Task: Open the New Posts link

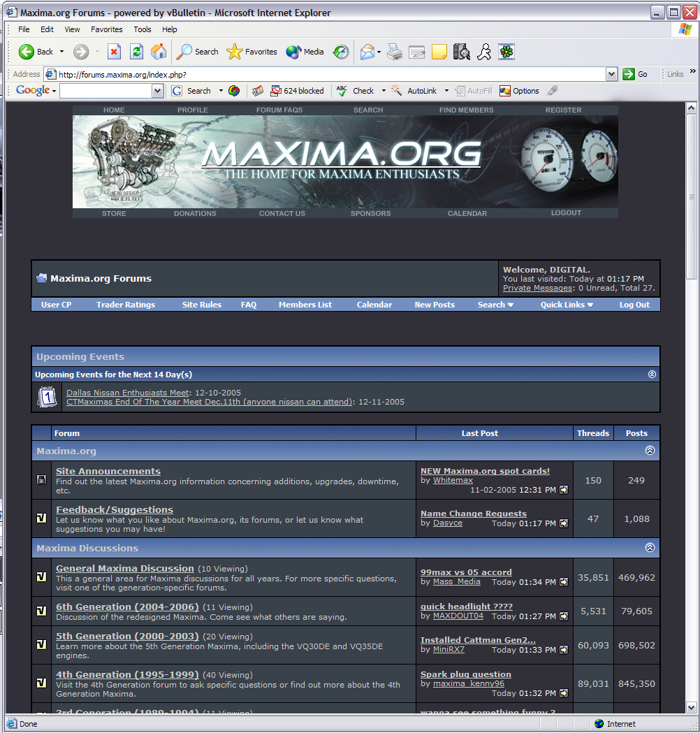Action: click(x=435, y=305)
